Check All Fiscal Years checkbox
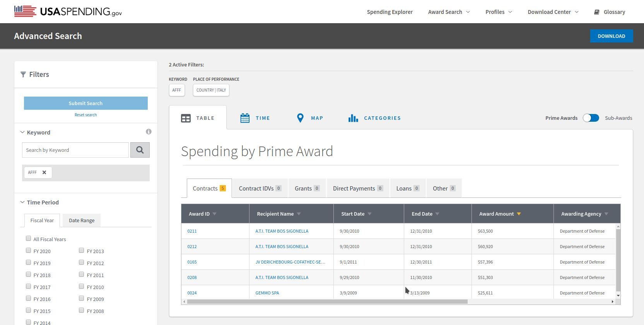The height and width of the screenshot is (325, 644). click(x=28, y=238)
